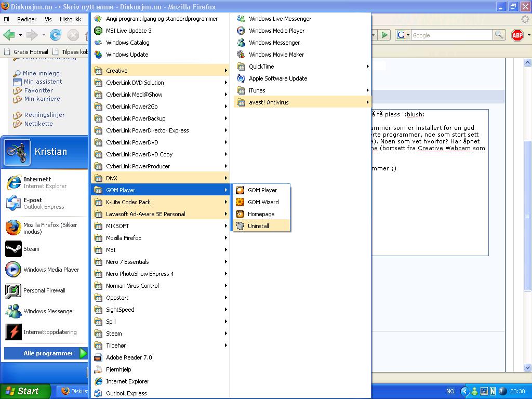Open Windows Catalog
The height and width of the screenshot is (399, 532).
pyautogui.click(x=160, y=43)
